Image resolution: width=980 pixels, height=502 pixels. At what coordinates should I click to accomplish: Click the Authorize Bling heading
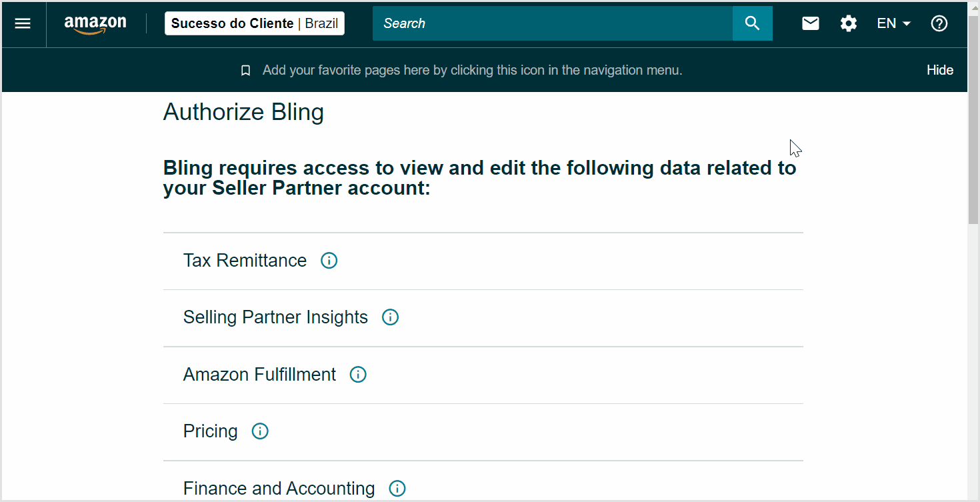click(243, 112)
